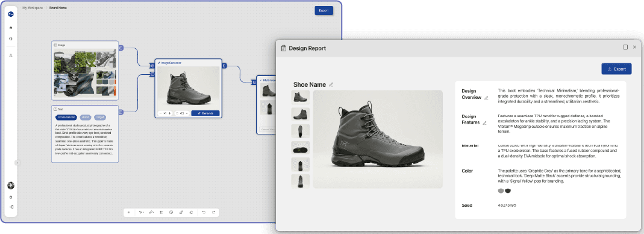Select the fifth boot thumbnail in Design Report

pos(300,165)
